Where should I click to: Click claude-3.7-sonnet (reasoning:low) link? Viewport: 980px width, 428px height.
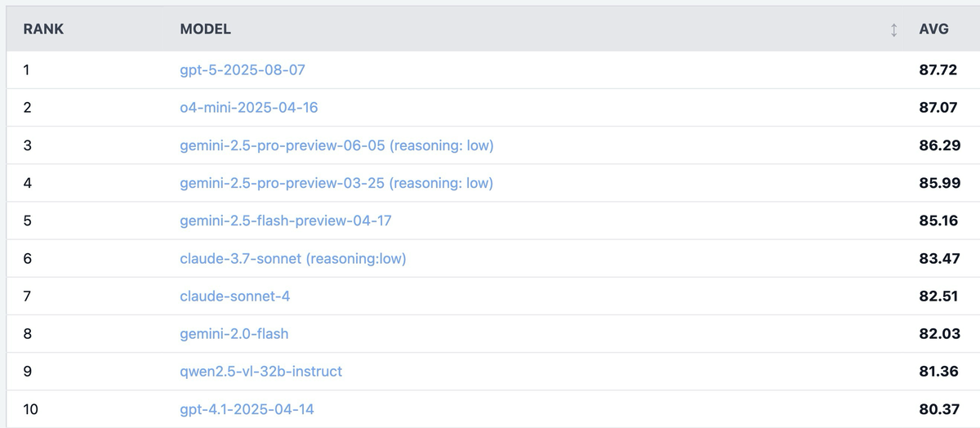(293, 259)
